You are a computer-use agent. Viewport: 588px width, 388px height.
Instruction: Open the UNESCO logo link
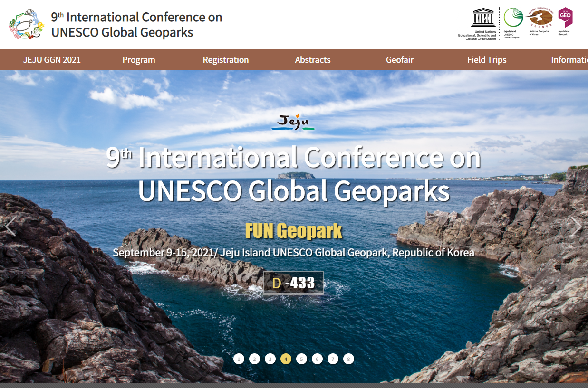tap(477, 23)
